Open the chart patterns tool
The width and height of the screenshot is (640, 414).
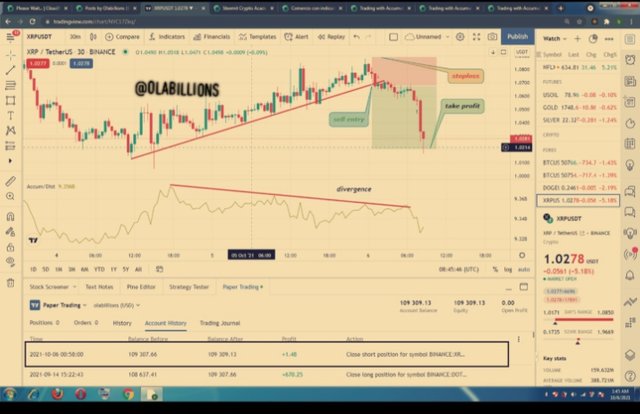point(11,131)
